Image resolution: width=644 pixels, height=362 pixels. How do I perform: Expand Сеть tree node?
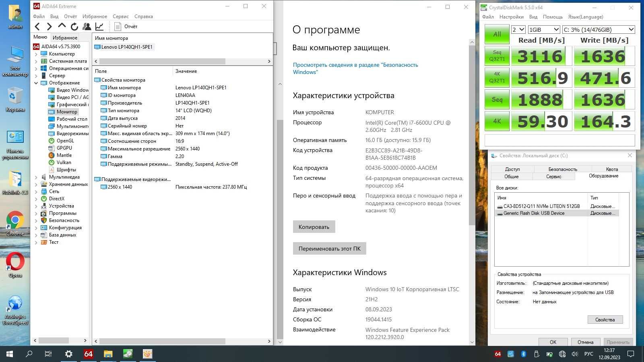[36, 191]
